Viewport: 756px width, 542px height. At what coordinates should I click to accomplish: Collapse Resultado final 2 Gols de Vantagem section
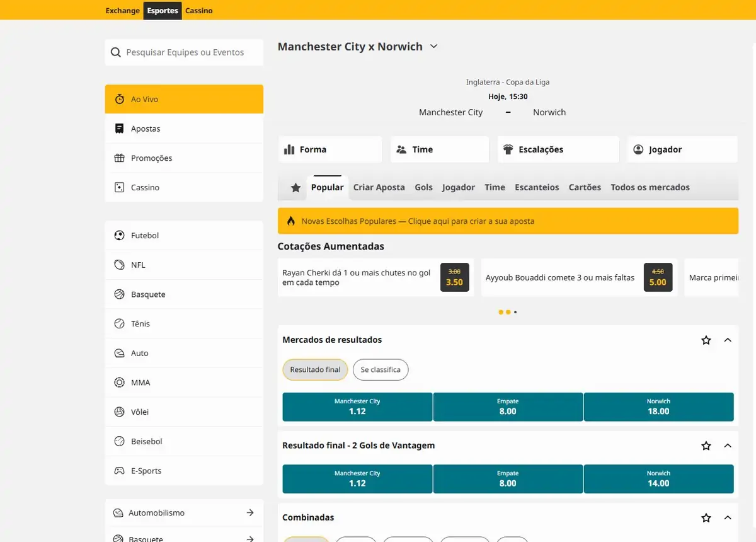tap(728, 446)
